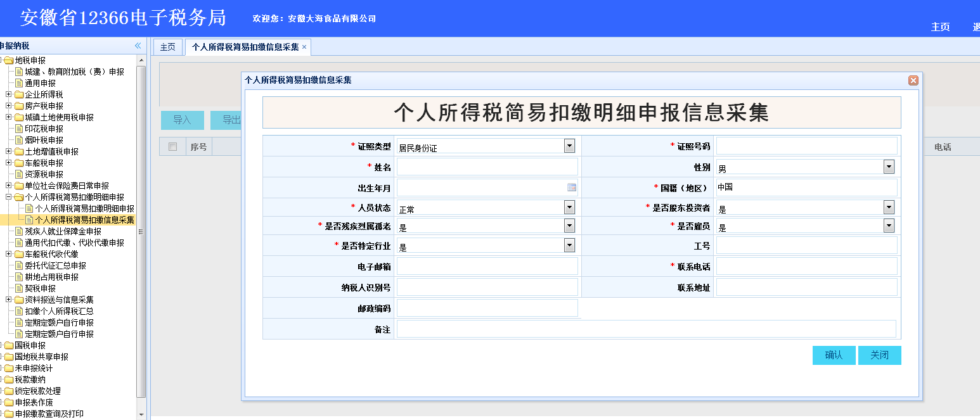Collapse the 个人所得税简易扣缴明细申报 folder
The image size is (980, 420).
(x=9, y=197)
